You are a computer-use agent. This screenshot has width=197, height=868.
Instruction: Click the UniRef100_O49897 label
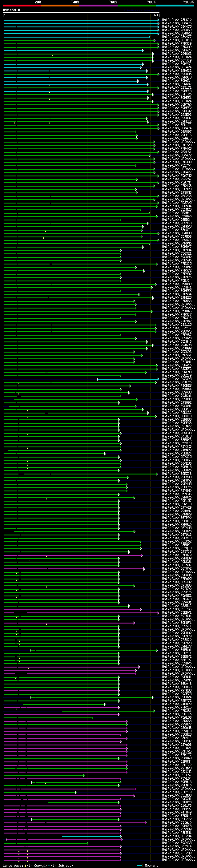(177, 132)
